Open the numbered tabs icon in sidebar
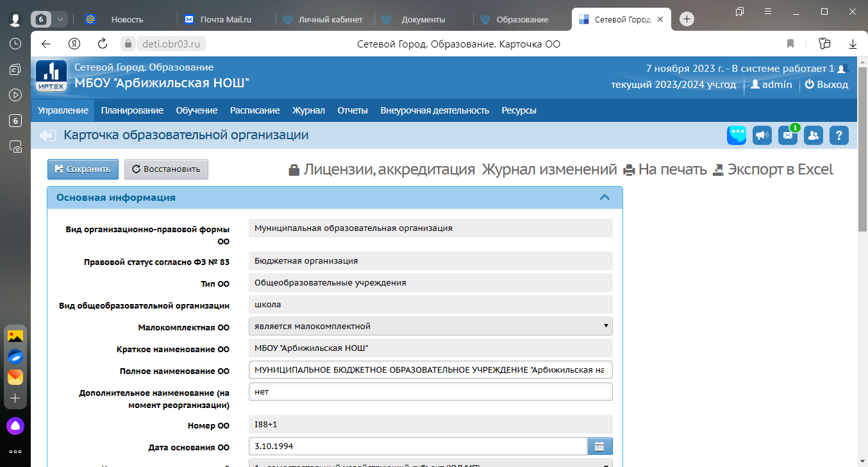 click(15, 121)
